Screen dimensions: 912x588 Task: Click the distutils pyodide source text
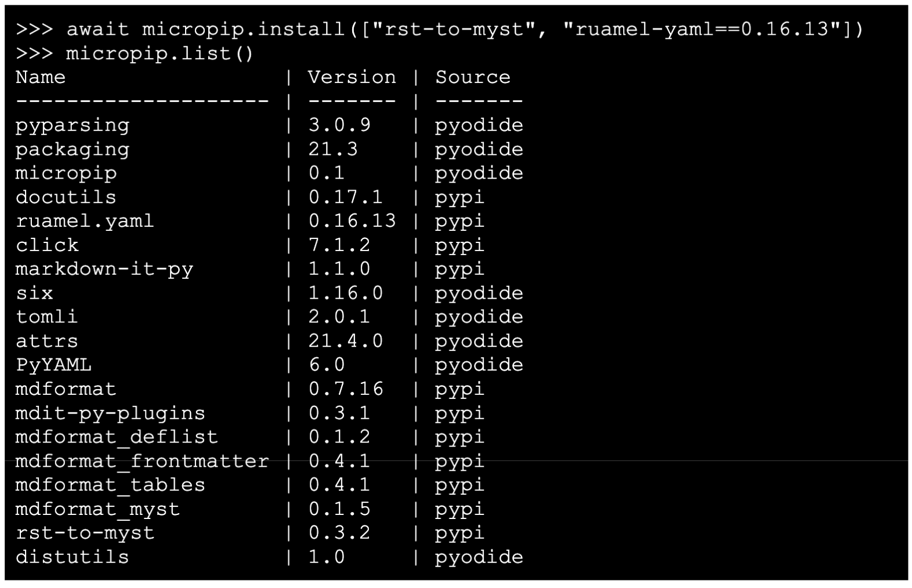(479, 557)
